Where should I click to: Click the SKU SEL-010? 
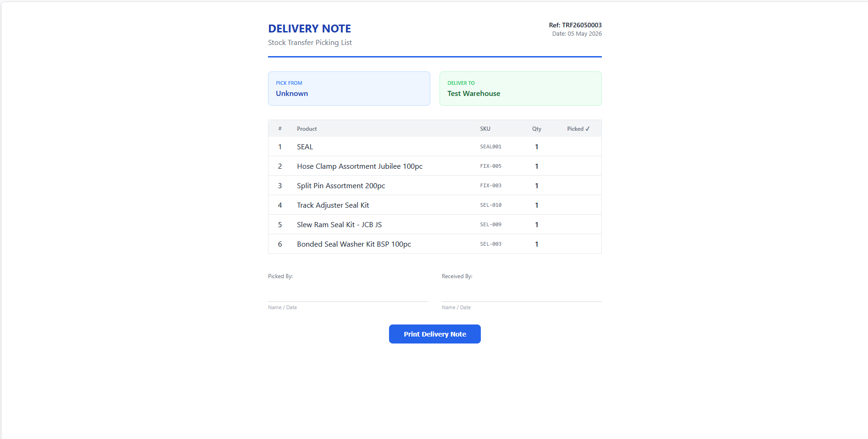tap(491, 205)
